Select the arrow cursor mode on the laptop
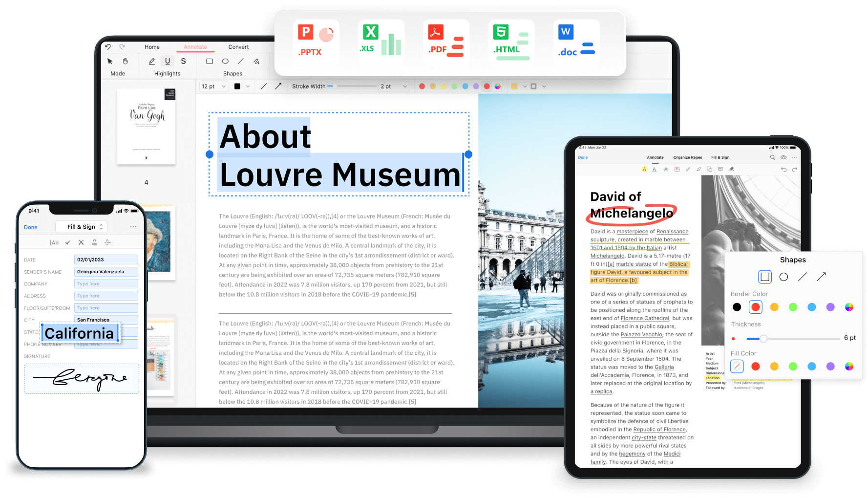 click(x=110, y=61)
